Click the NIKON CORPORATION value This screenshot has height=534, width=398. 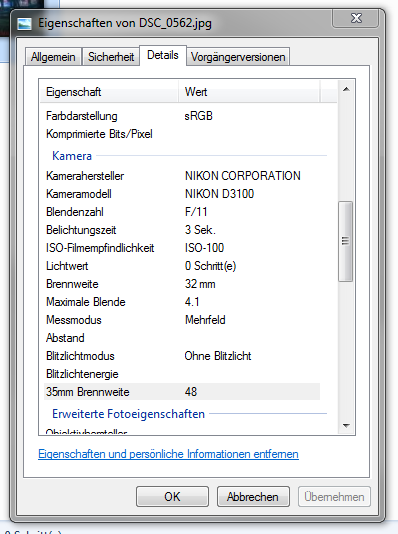click(243, 176)
